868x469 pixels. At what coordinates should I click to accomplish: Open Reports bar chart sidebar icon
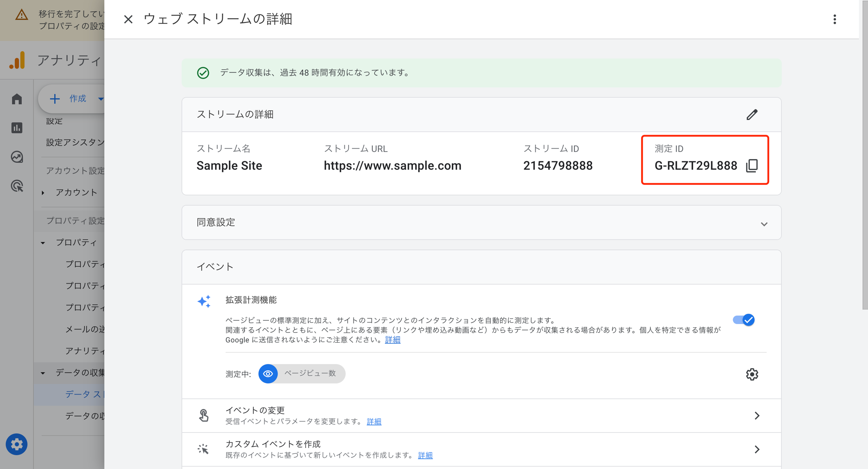pos(17,128)
